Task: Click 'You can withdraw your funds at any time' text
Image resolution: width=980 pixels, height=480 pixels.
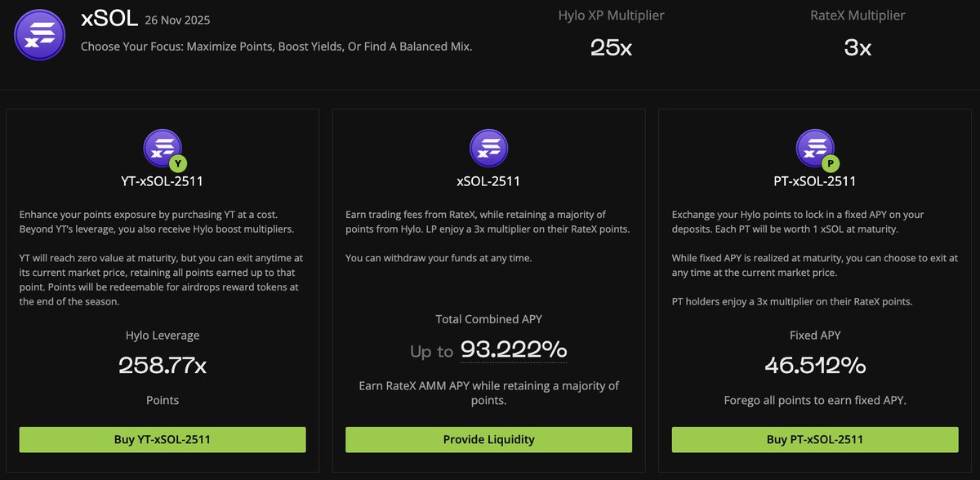Action: 439,258
